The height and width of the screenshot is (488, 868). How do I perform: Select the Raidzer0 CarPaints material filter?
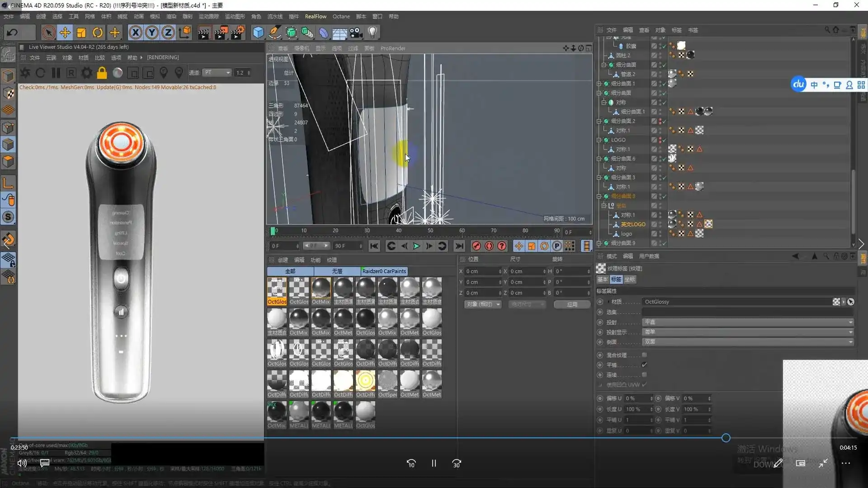coord(384,271)
